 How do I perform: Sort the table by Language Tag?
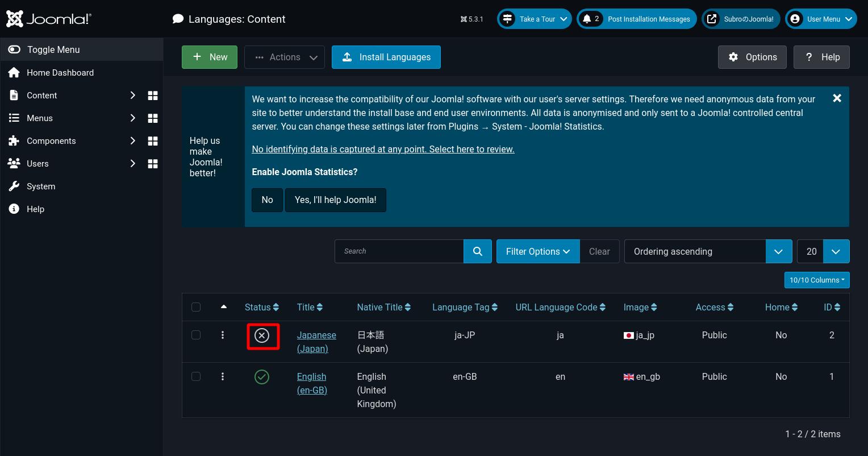point(465,307)
